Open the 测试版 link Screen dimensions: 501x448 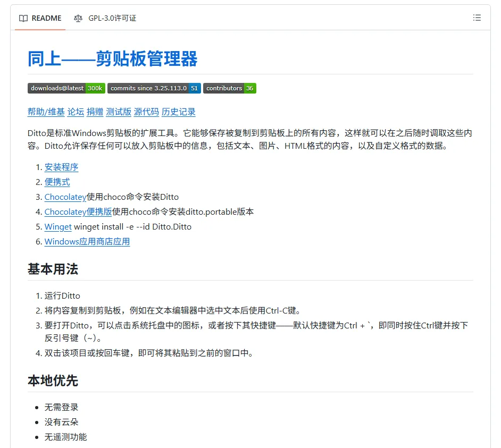coord(119,112)
